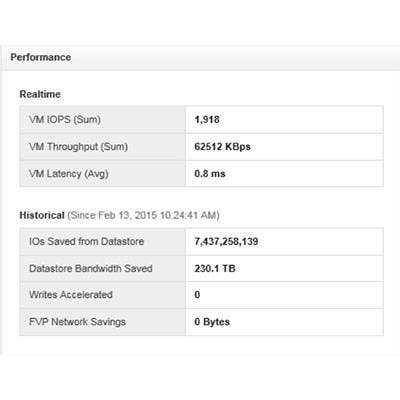The image size is (400, 400).
Task: Click the VM Throughput (Sum) label
Action: (78, 147)
